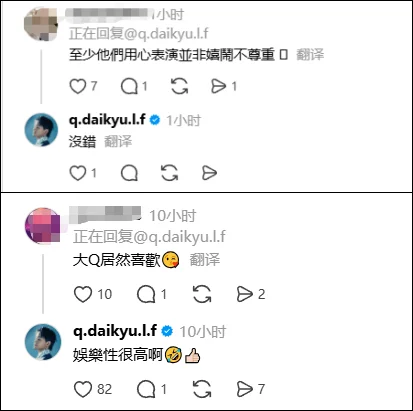The image size is (413, 411).
Task: Repost the 大Q居然喜歡 comment
Action: [202, 294]
